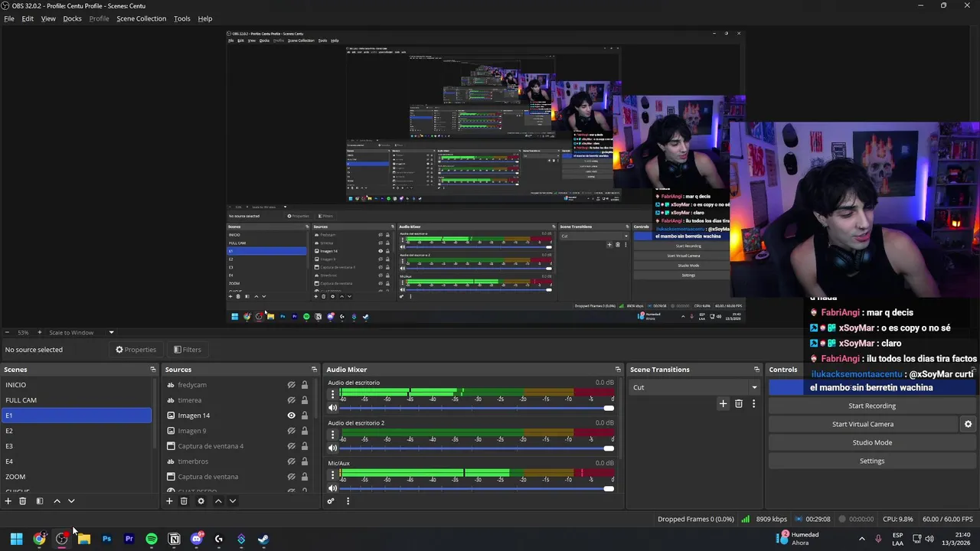This screenshot has height=551, width=980.
Task: Open transition properties three-dot menu
Action: coord(753,403)
